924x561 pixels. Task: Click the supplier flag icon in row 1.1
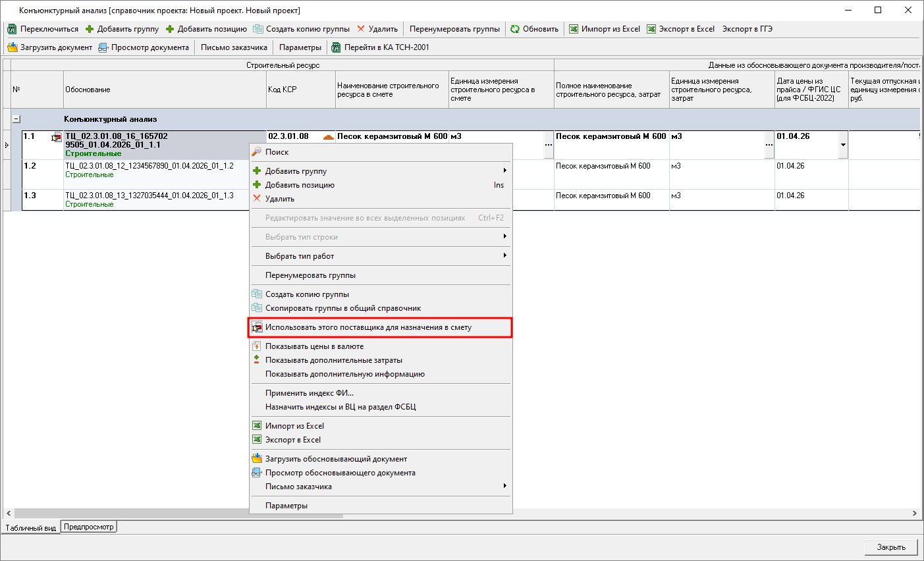[57, 138]
